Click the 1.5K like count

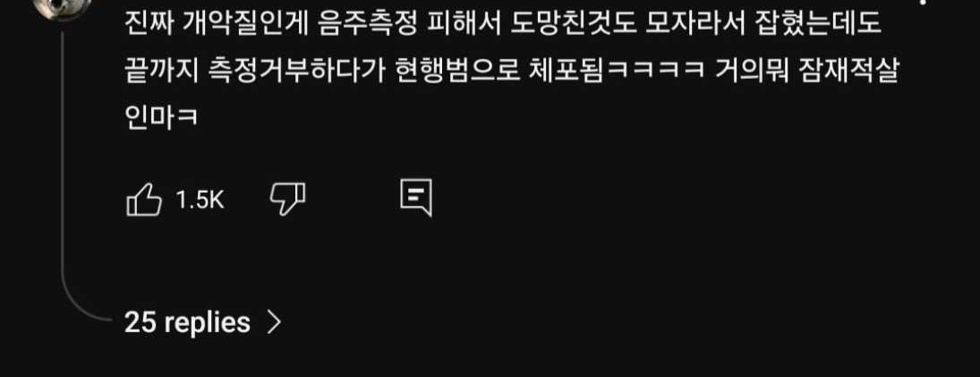[200, 200]
